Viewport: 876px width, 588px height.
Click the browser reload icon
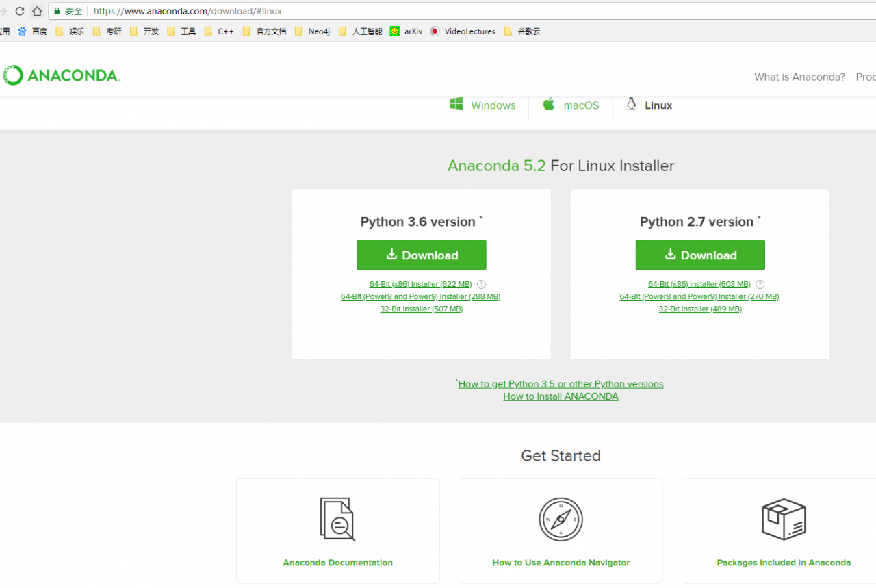click(20, 11)
